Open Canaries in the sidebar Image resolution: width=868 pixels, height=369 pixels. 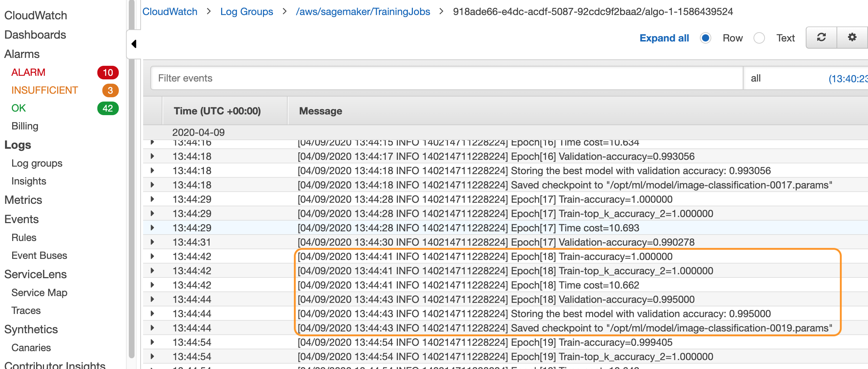31,348
